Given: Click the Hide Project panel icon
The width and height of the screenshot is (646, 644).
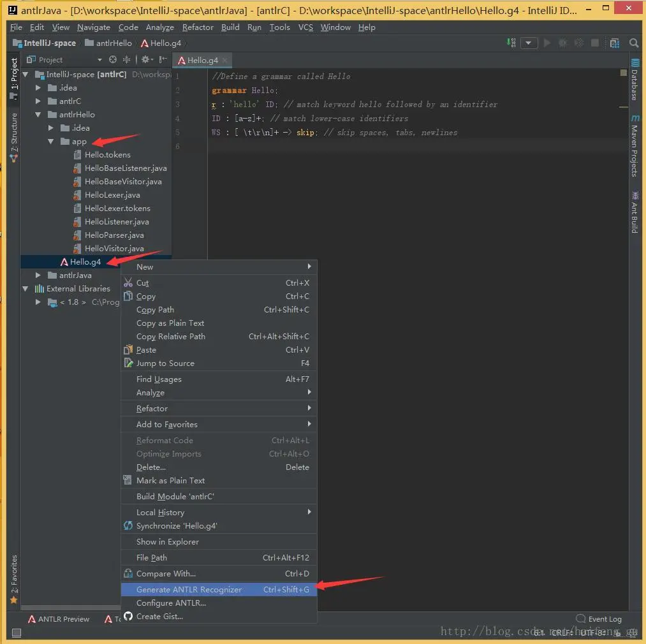Looking at the screenshot, I should (163, 60).
